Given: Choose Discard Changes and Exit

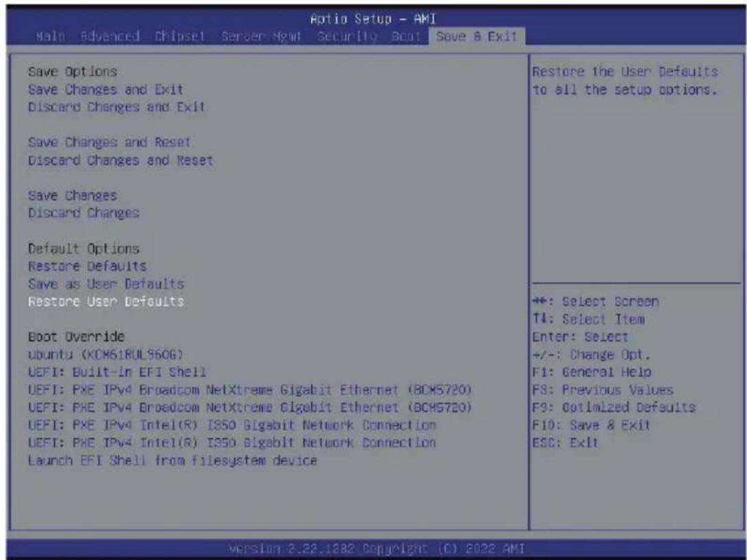Looking at the screenshot, I should pos(117,107).
